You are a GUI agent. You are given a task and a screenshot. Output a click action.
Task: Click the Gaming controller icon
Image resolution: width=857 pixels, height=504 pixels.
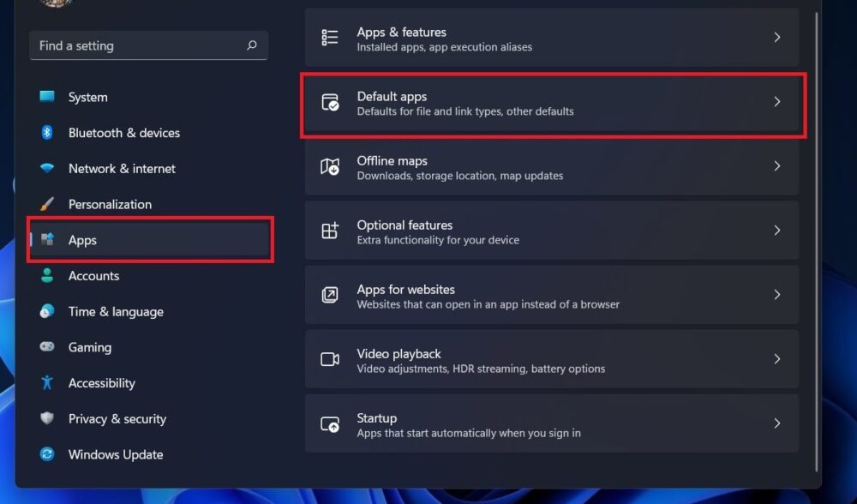click(47, 346)
